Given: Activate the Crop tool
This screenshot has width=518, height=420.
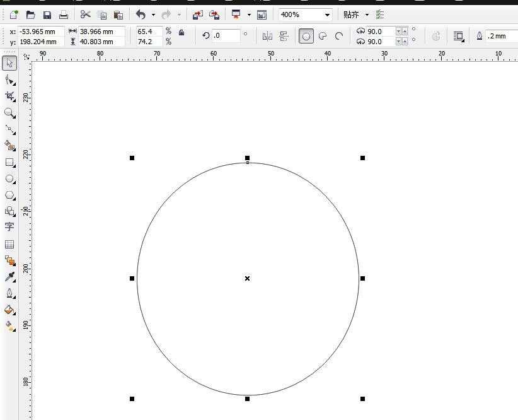Looking at the screenshot, I should tap(9, 96).
